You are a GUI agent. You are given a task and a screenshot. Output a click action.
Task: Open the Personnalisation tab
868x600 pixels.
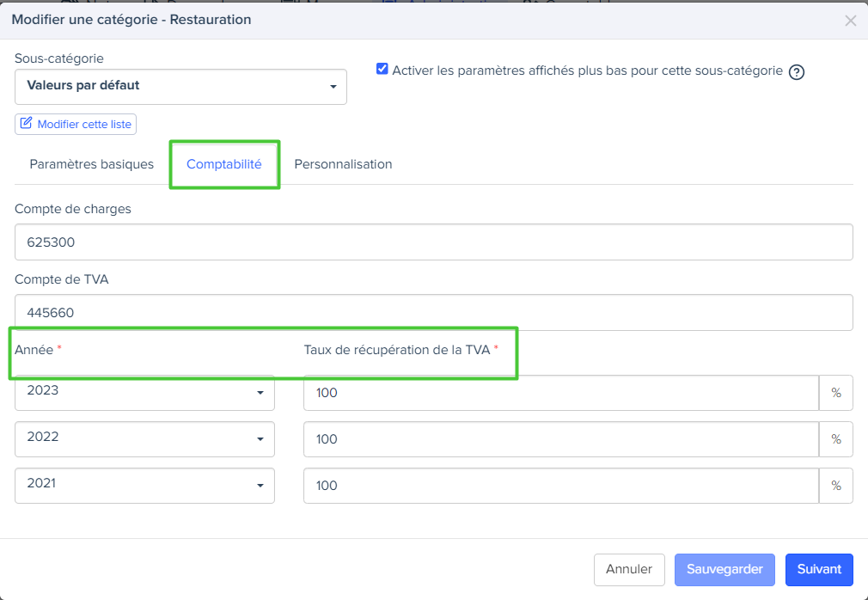pos(343,164)
